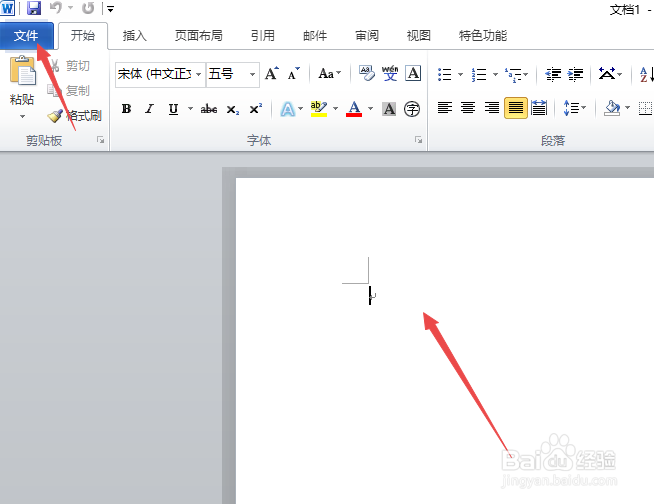Click the Multilevel List icon
This screenshot has width=654, height=504.
coord(516,74)
